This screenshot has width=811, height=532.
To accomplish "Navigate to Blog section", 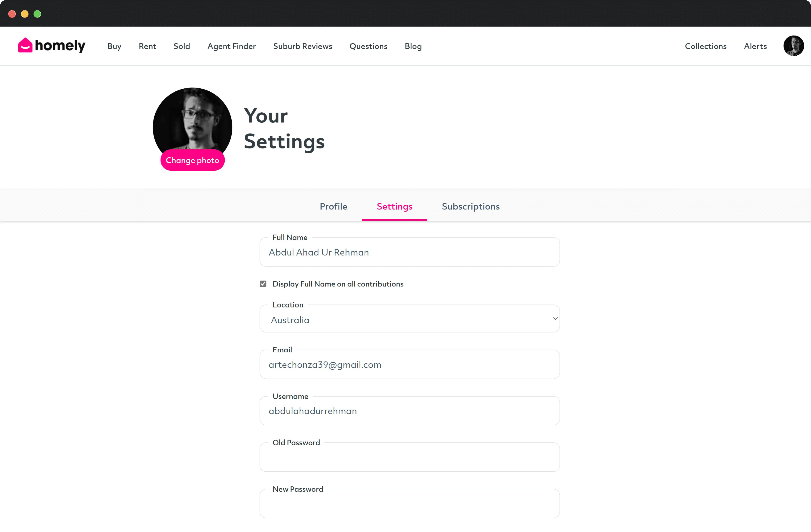I will point(413,46).
